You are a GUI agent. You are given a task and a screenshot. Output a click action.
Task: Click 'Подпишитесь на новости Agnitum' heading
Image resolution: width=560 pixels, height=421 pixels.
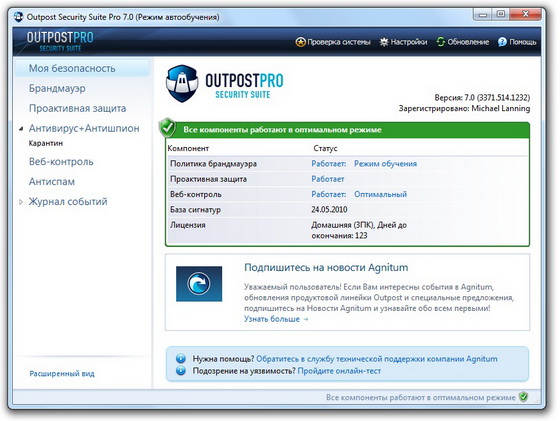[x=326, y=267]
